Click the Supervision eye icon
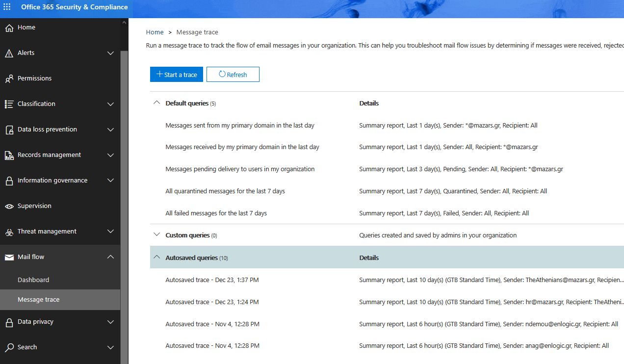 pos(9,207)
